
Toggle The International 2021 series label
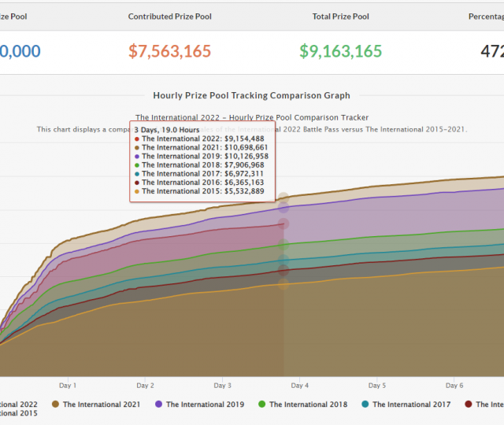click(x=102, y=405)
